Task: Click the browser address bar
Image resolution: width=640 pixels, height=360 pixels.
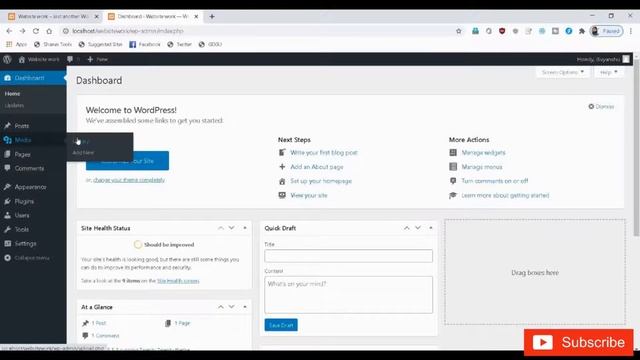Action: click(x=257, y=31)
